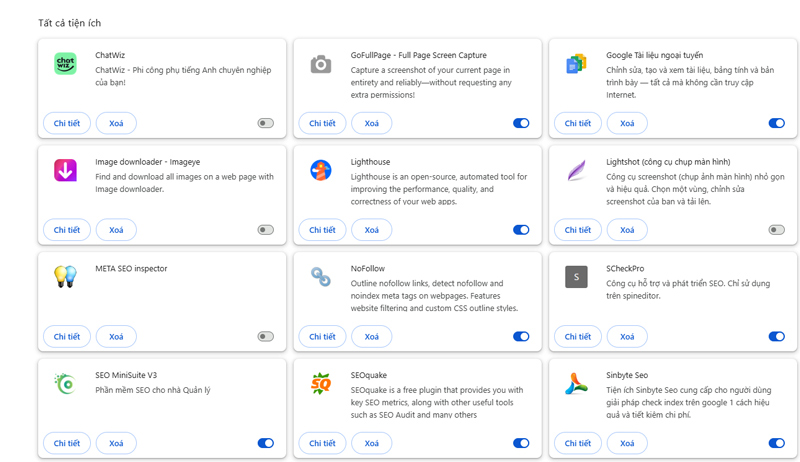Enable the ChatWiz extension toggle
Viewport: 800px width, 462px height.
(265, 123)
